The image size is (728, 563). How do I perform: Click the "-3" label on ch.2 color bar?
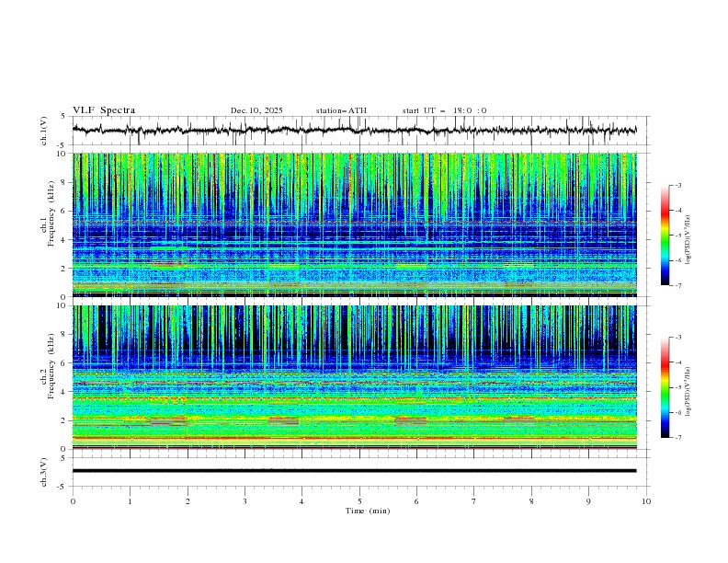(x=677, y=338)
